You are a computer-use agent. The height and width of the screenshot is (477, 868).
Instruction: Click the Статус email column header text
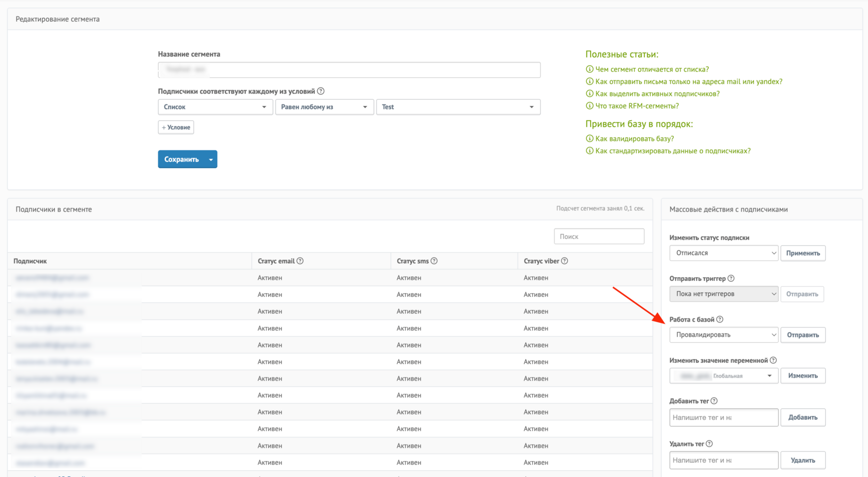(x=276, y=261)
